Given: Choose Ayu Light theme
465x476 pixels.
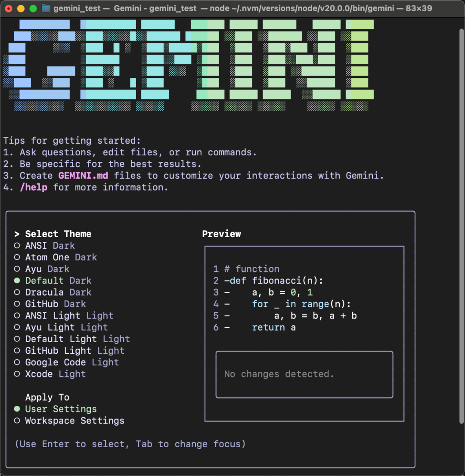Looking at the screenshot, I should (61, 327).
